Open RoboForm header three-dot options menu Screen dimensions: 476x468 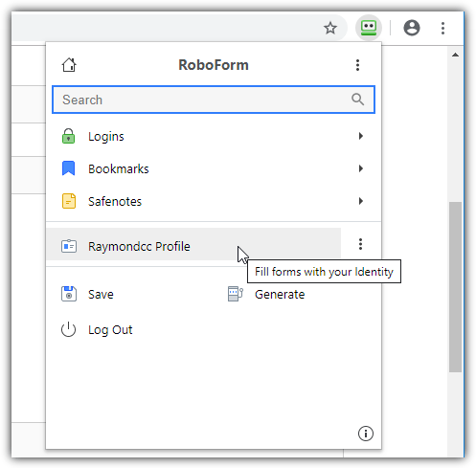coord(357,65)
